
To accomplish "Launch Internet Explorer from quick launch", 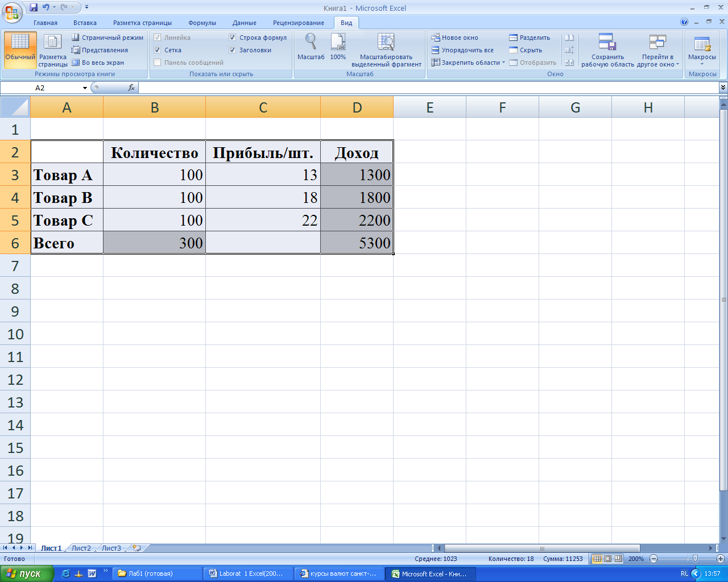I will pos(65,573).
